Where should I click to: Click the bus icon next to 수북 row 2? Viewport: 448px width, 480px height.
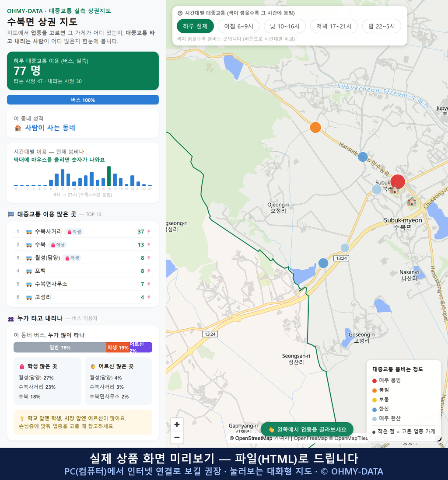[x=29, y=245]
